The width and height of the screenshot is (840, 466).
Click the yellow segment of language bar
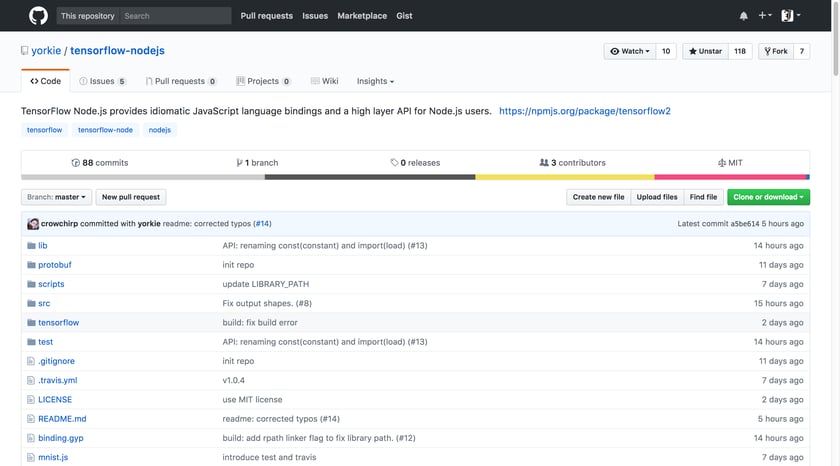pyautogui.click(x=565, y=177)
